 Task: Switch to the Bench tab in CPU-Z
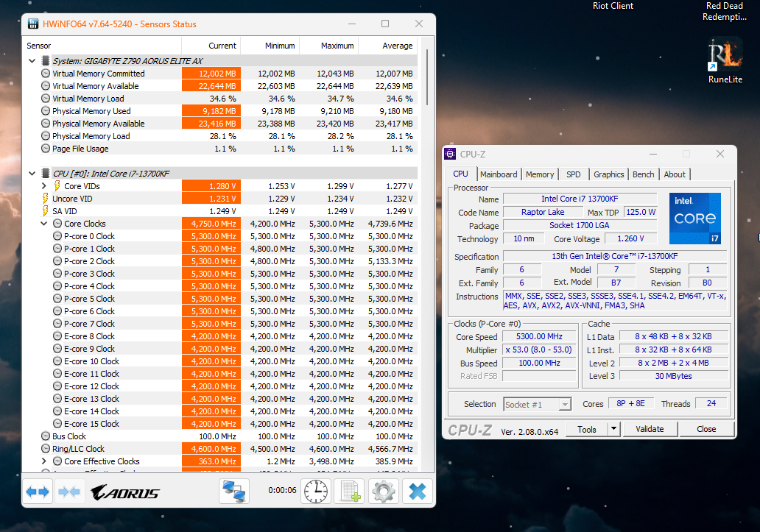(643, 174)
